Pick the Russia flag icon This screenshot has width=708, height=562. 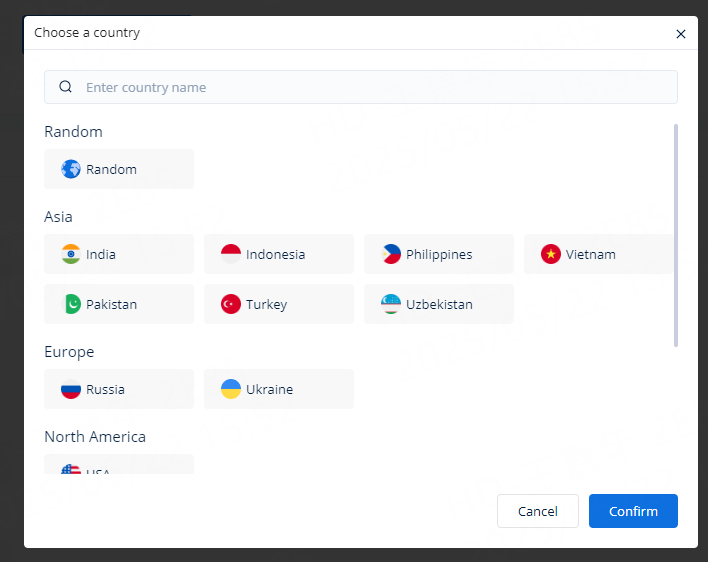click(71, 389)
